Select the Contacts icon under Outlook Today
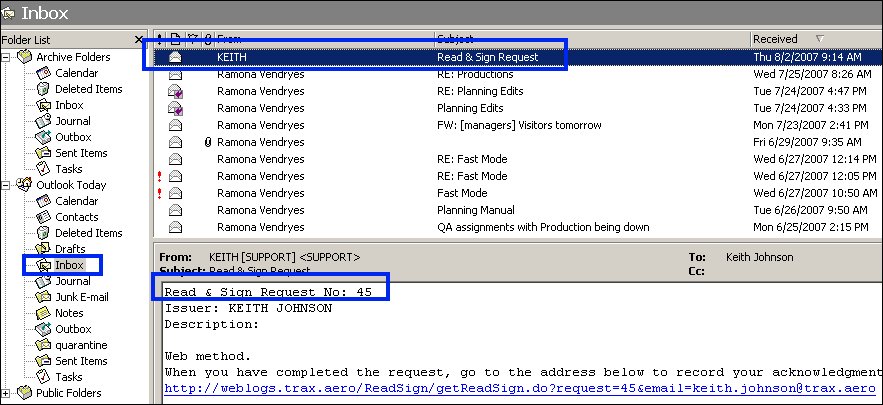Screen dimensions: 883x405 tap(43, 217)
